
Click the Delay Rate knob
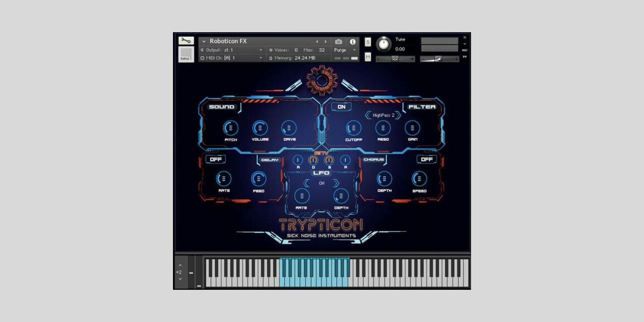tap(224, 179)
